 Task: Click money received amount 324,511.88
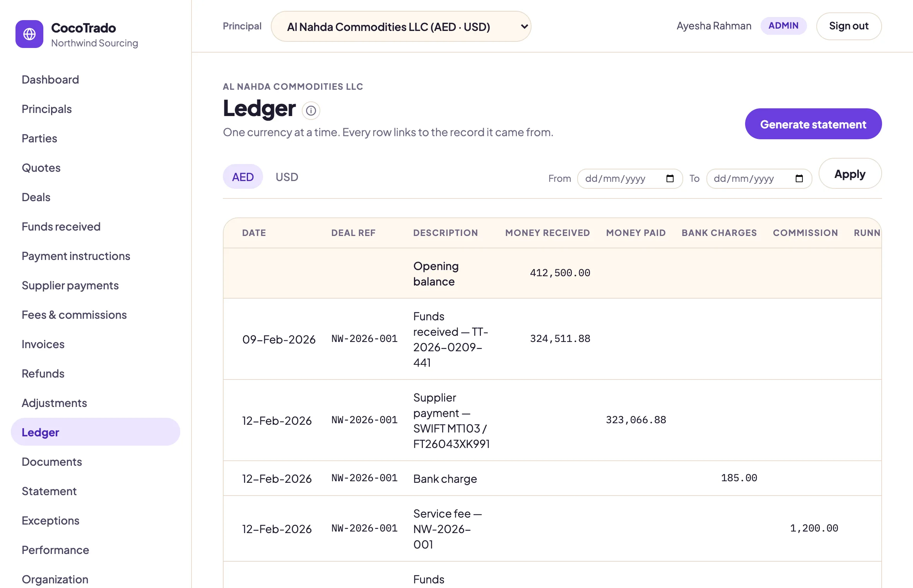[560, 338]
